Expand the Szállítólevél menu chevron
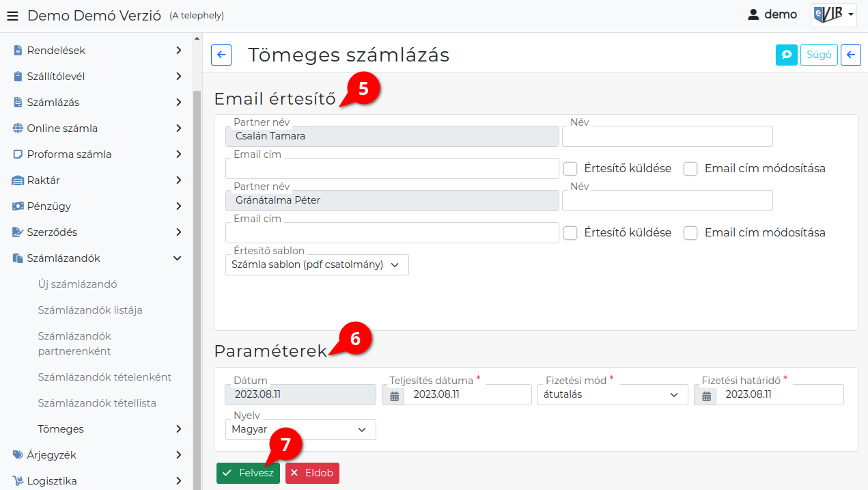868x490 pixels. (178, 77)
